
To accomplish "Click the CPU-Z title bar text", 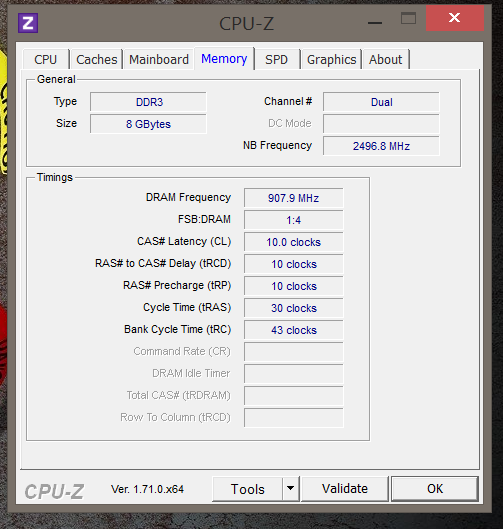I will click(247, 24).
